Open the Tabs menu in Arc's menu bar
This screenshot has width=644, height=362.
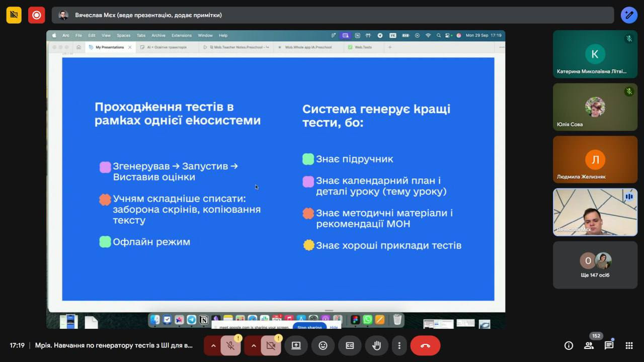(x=140, y=35)
